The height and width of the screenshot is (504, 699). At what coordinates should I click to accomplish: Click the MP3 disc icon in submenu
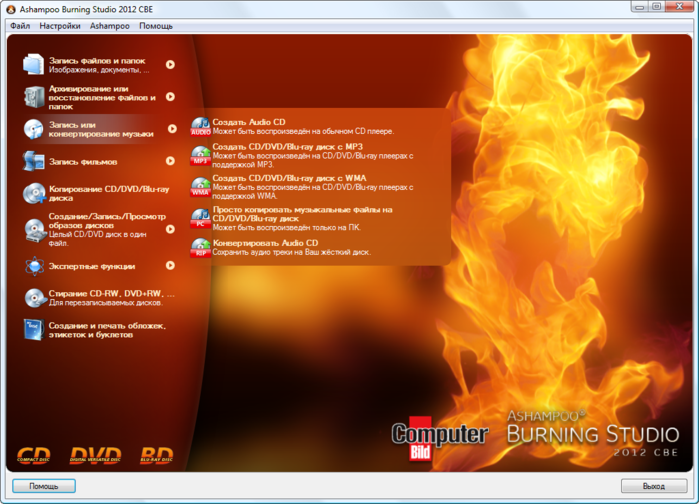(201, 155)
